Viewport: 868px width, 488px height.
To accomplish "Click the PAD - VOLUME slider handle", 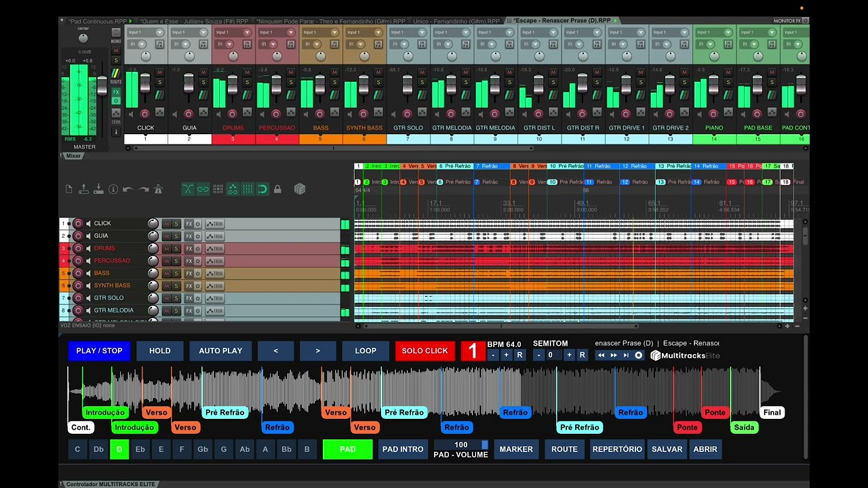I will click(x=485, y=445).
